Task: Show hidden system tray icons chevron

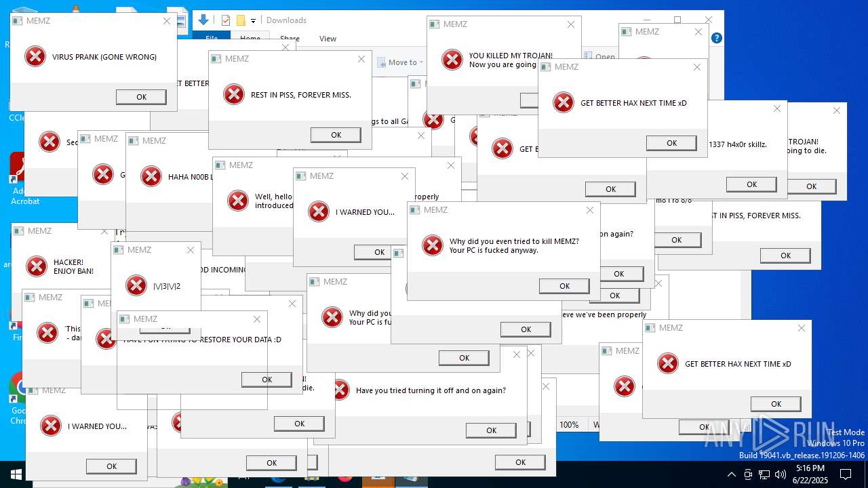Action: coord(731,474)
